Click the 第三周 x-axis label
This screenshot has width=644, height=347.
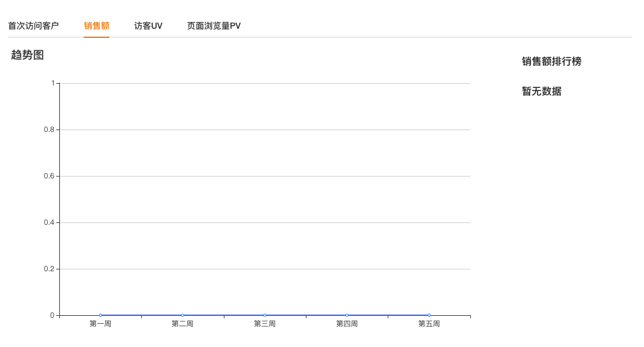265,324
